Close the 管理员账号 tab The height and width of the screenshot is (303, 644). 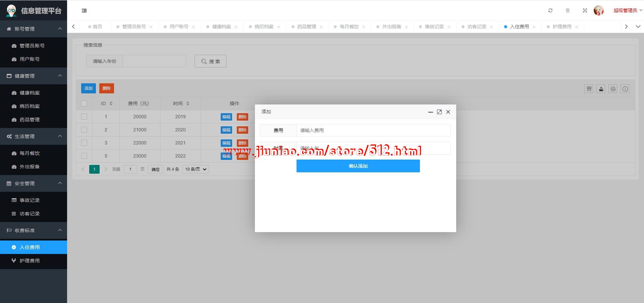(x=151, y=27)
